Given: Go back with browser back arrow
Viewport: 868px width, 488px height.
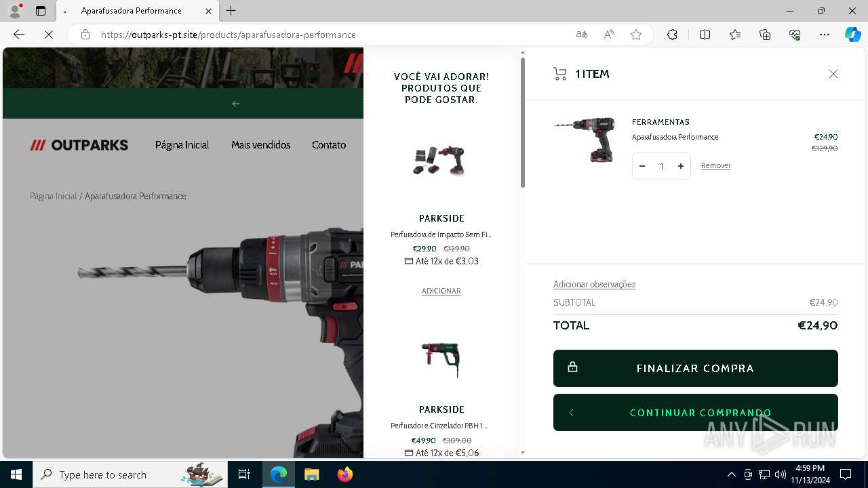Looking at the screenshot, I should click(19, 35).
